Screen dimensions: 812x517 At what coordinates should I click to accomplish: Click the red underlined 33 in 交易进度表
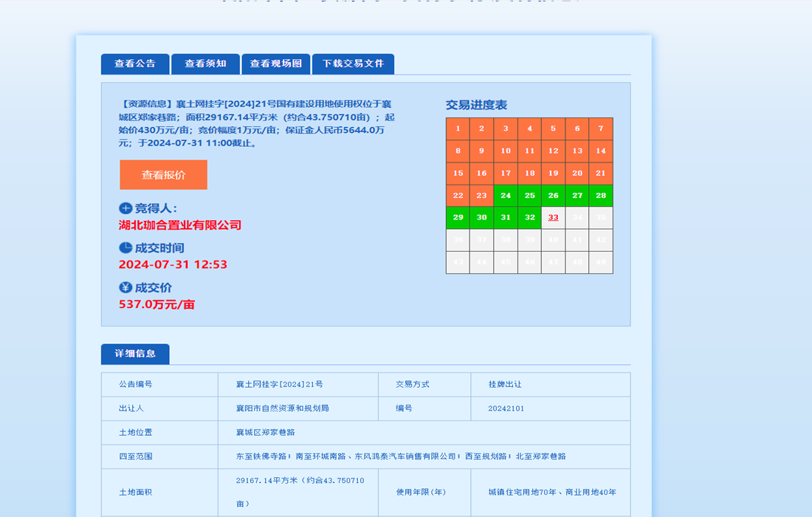[x=553, y=217]
